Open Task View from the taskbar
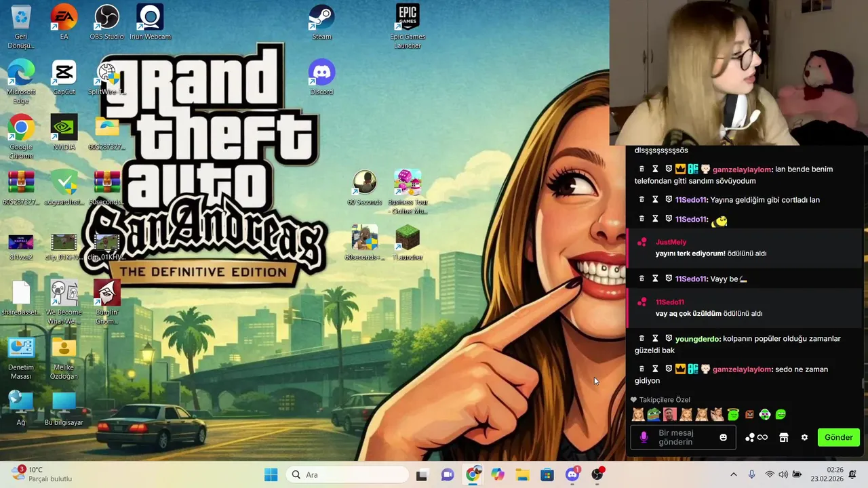This screenshot has width=868, height=488. point(421,474)
